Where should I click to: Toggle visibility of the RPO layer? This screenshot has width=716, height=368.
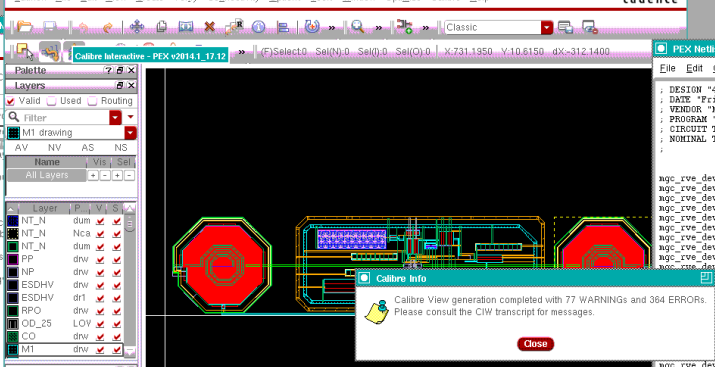coord(100,310)
